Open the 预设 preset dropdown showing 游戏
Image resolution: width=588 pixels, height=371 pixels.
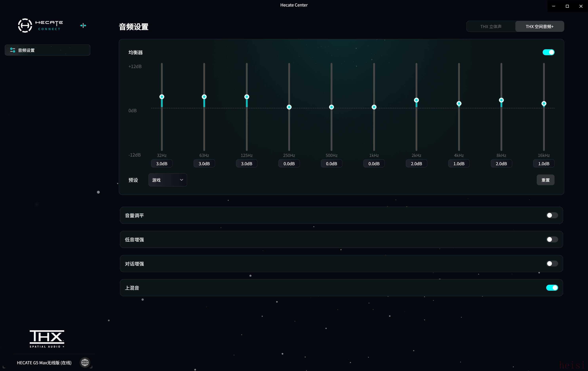point(167,180)
